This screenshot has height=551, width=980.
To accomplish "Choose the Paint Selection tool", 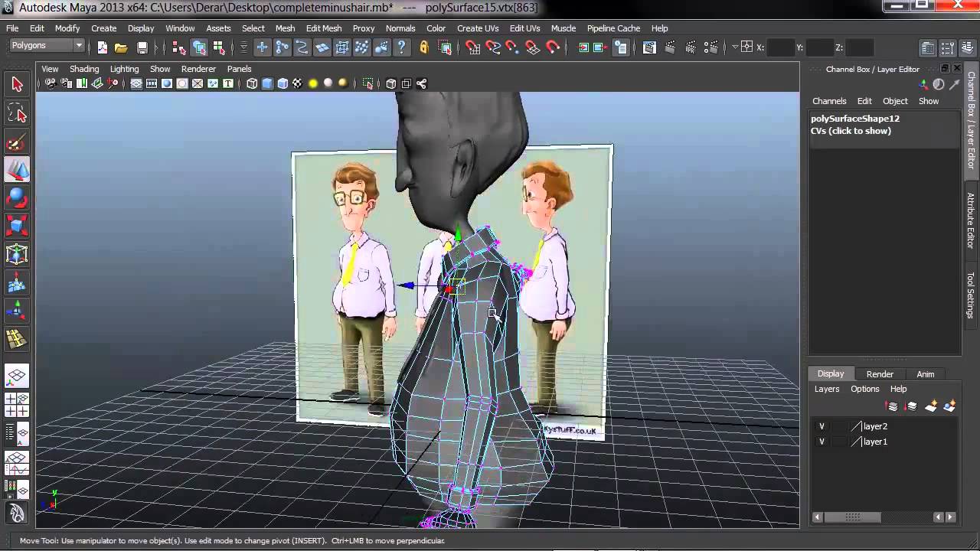I will coord(17,142).
